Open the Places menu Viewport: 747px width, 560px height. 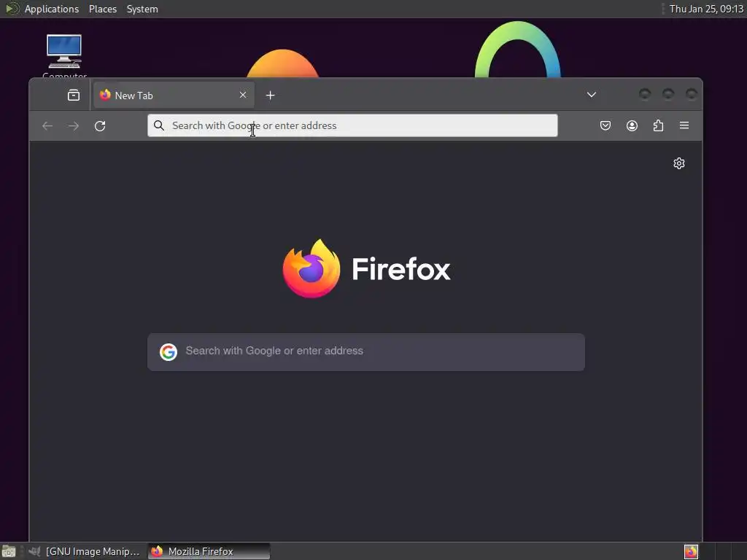click(x=103, y=9)
